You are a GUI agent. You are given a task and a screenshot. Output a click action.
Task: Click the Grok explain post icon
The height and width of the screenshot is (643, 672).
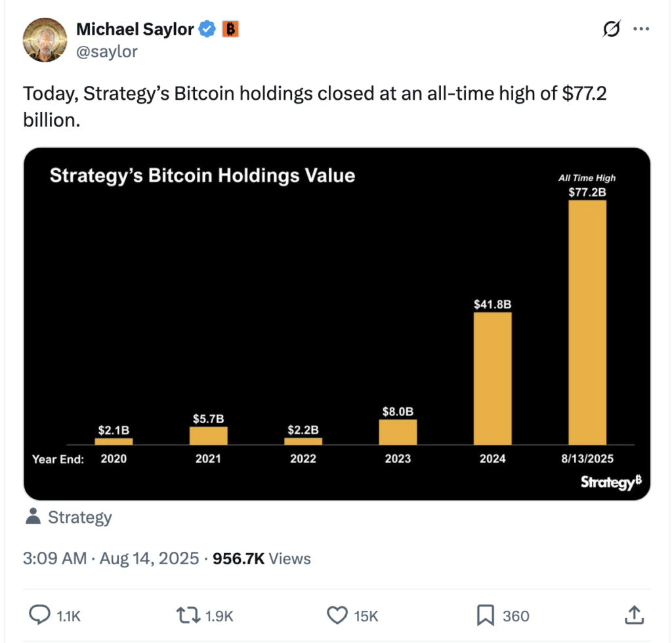coord(610,30)
